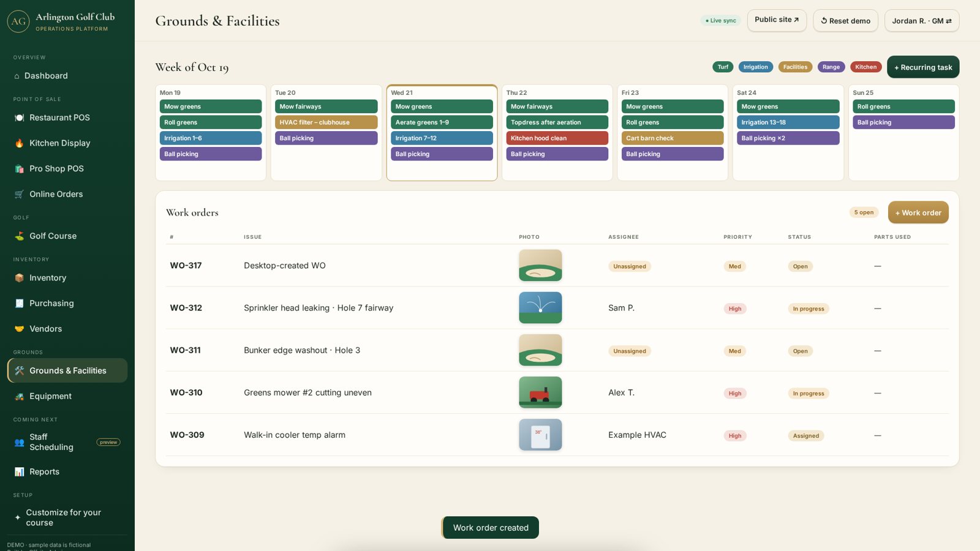
Task: Toggle the Kitchen category filter
Action: pos(865,67)
